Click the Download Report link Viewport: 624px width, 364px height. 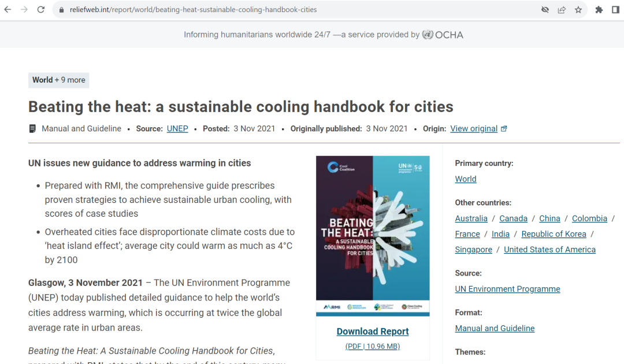[373, 332]
